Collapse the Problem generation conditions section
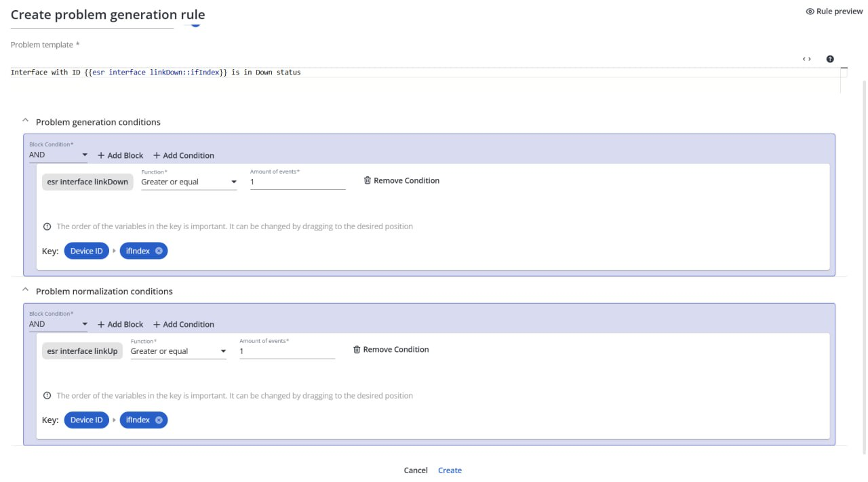The image size is (868, 482). click(x=26, y=121)
